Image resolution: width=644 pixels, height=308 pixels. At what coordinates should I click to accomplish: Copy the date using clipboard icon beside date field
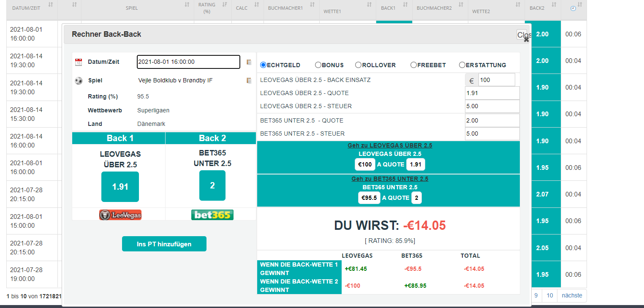point(249,62)
